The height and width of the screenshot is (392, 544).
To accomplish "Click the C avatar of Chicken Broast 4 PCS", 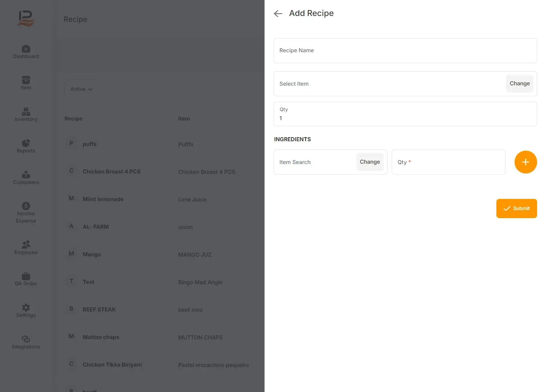I will (x=71, y=171).
